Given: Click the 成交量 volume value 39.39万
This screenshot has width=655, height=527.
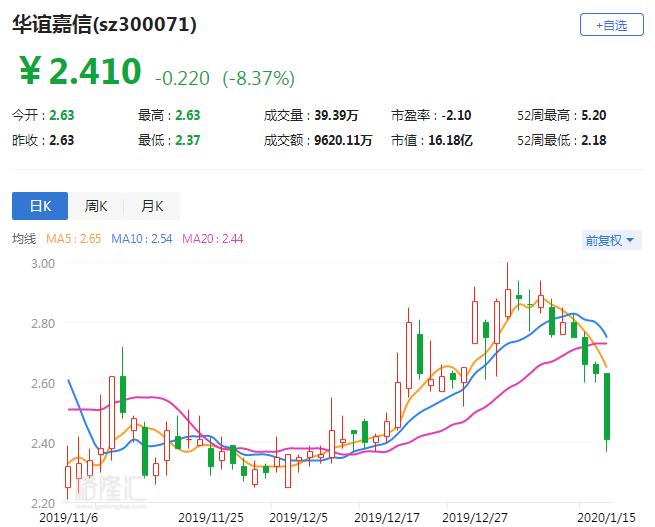Looking at the screenshot, I should [x=336, y=115].
